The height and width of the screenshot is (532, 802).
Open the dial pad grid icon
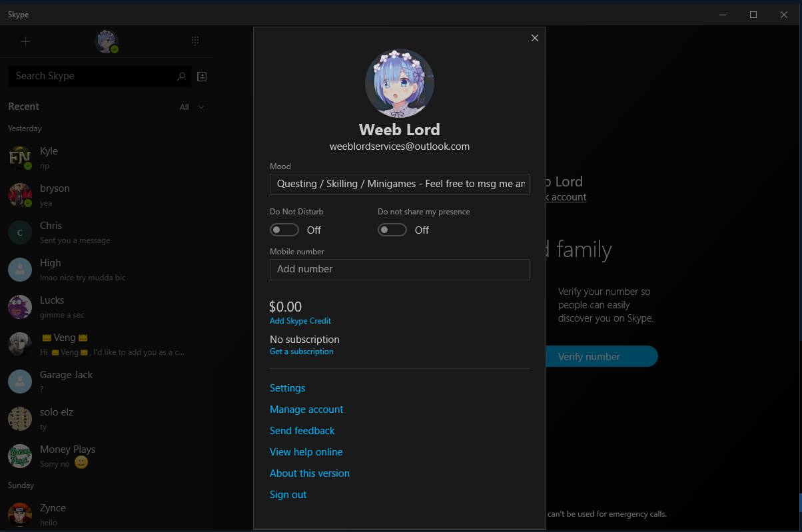click(195, 41)
